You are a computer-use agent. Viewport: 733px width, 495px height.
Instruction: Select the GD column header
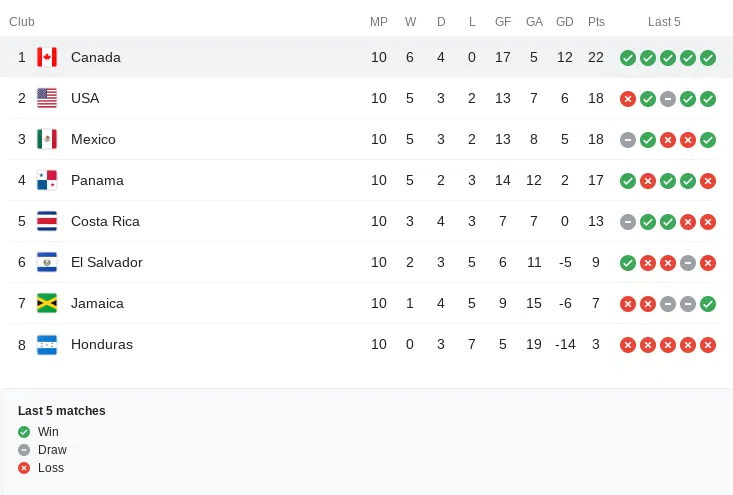(565, 22)
